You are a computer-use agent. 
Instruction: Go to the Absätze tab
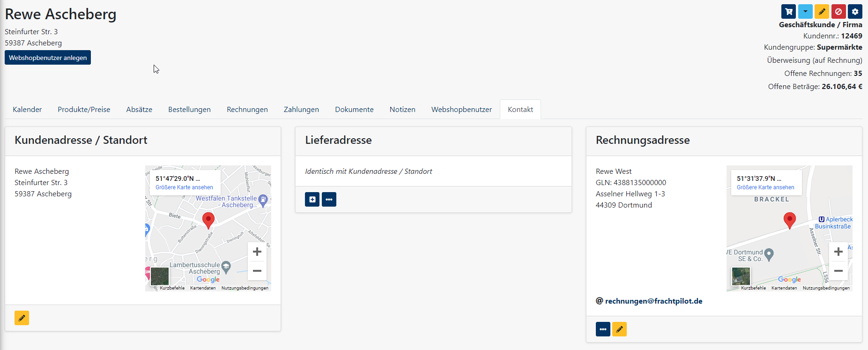coord(139,109)
